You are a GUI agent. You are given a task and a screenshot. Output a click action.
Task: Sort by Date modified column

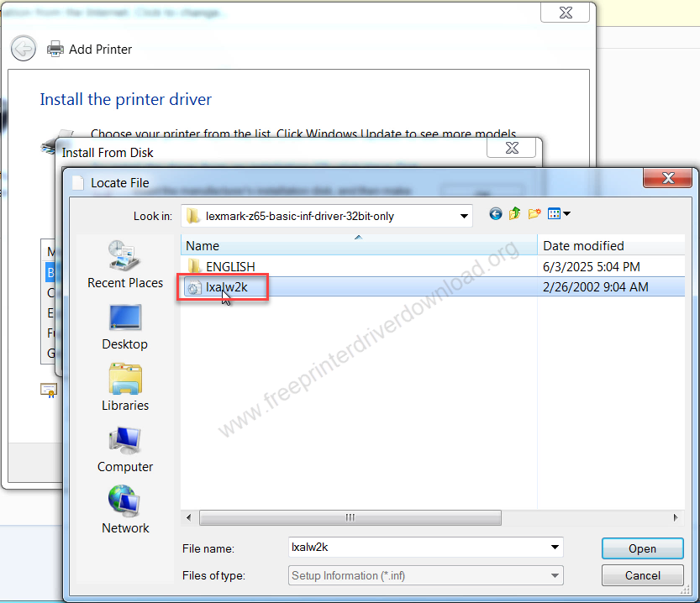point(611,246)
